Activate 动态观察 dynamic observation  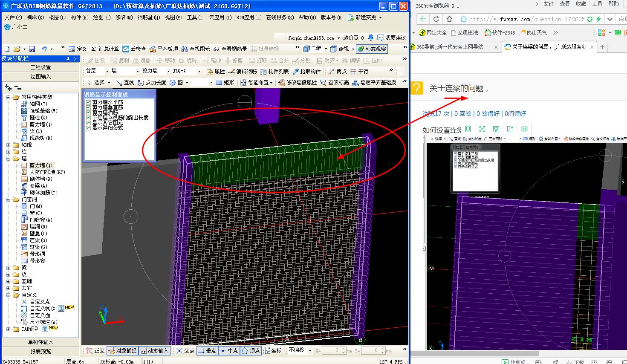[x=372, y=49]
